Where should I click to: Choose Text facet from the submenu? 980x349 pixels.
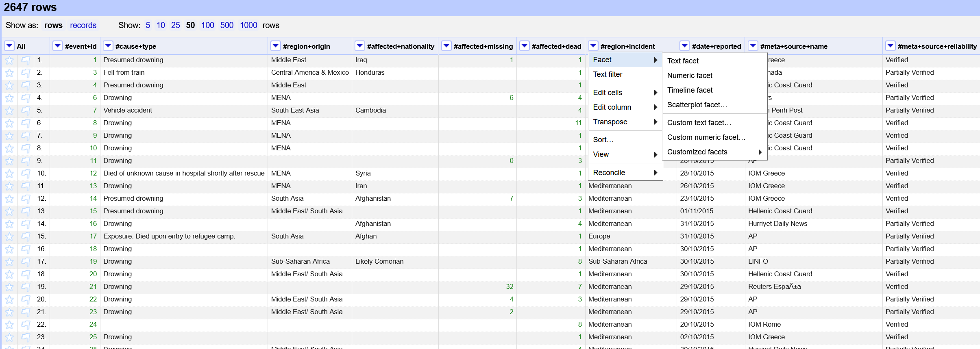pyautogui.click(x=683, y=61)
